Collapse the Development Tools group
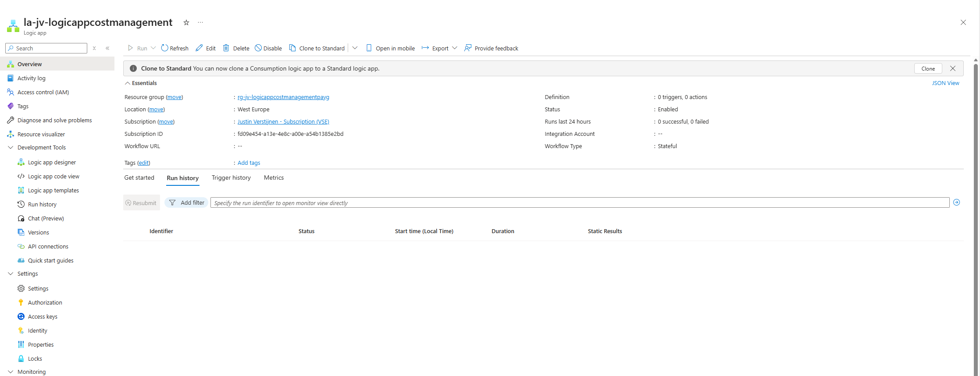Screen dimensions: 980x376 11,147
